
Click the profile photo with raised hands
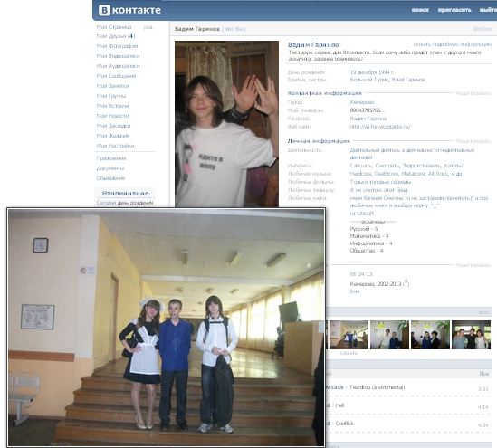coord(226,124)
